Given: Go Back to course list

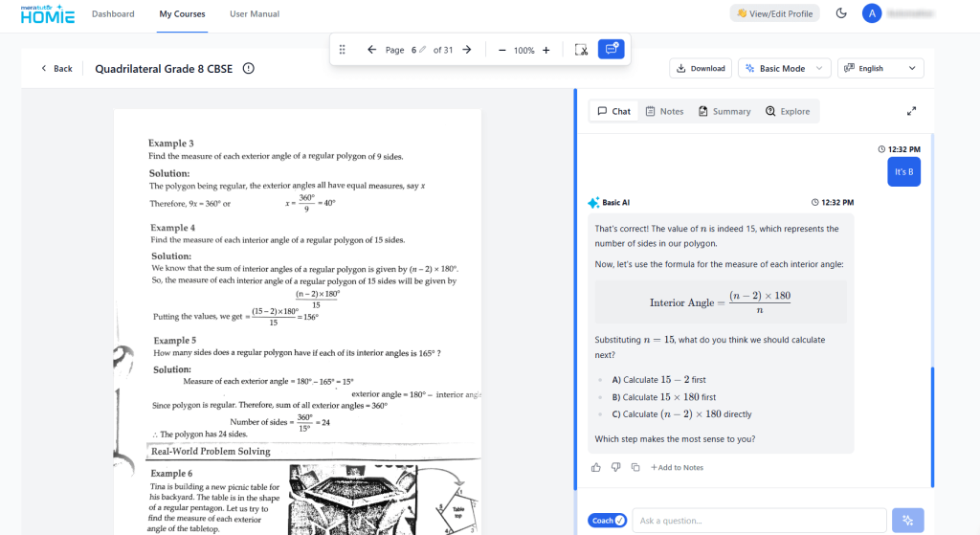Looking at the screenshot, I should [x=56, y=69].
